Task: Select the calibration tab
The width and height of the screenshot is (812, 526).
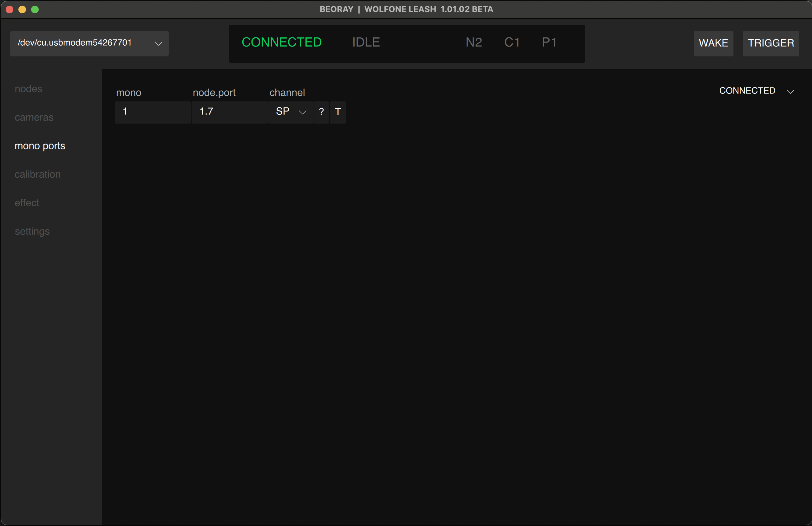Action: (37, 174)
